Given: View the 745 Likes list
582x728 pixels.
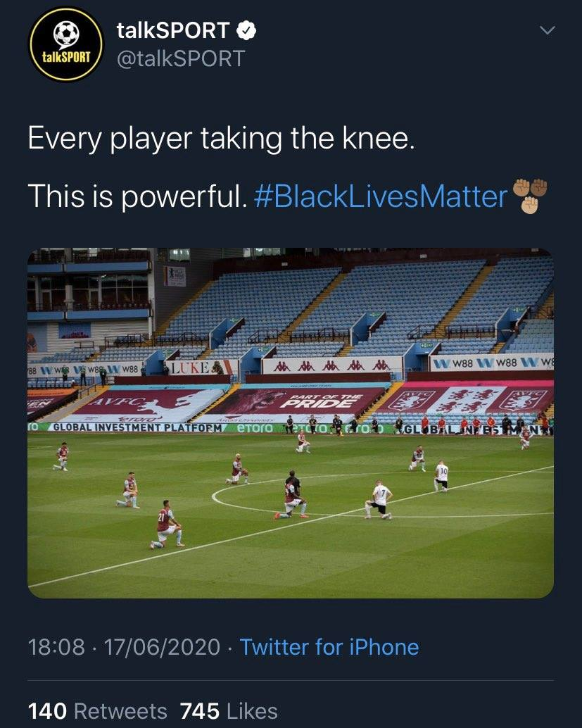Looking at the screenshot, I should [x=229, y=711].
